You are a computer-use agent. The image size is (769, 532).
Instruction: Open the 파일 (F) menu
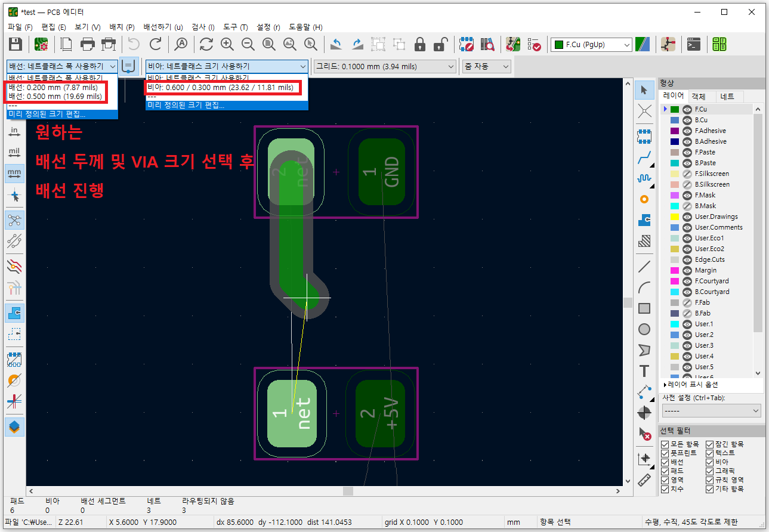point(20,27)
